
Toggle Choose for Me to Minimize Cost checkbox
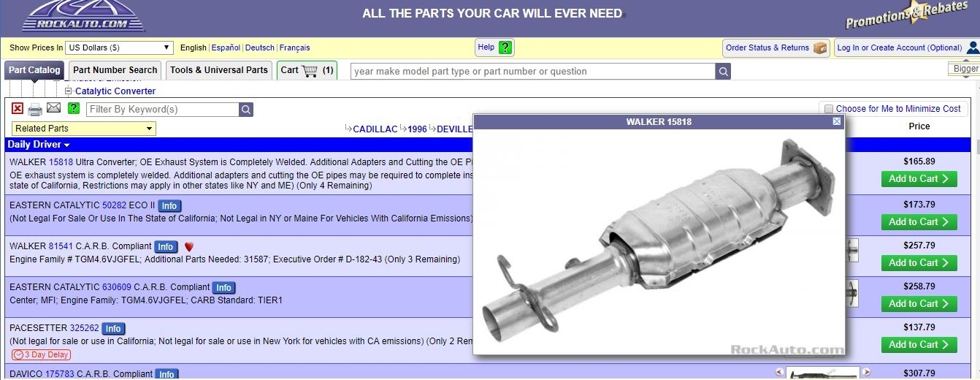pos(828,109)
